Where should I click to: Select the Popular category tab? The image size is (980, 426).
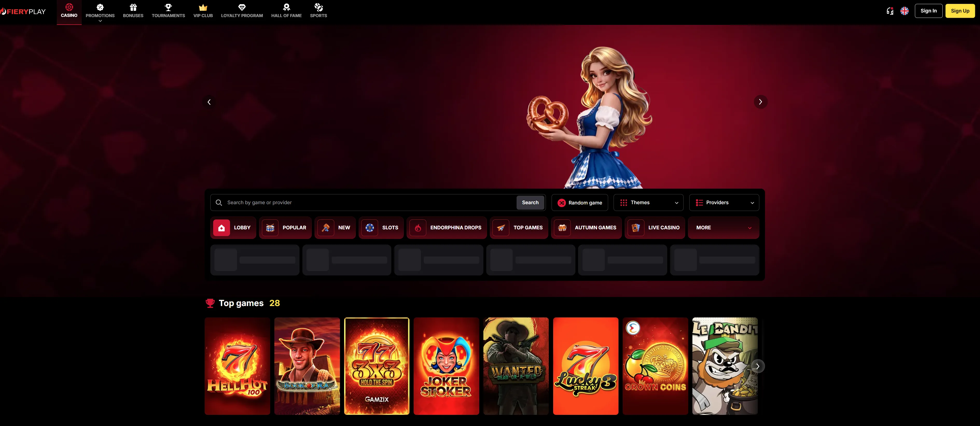285,228
